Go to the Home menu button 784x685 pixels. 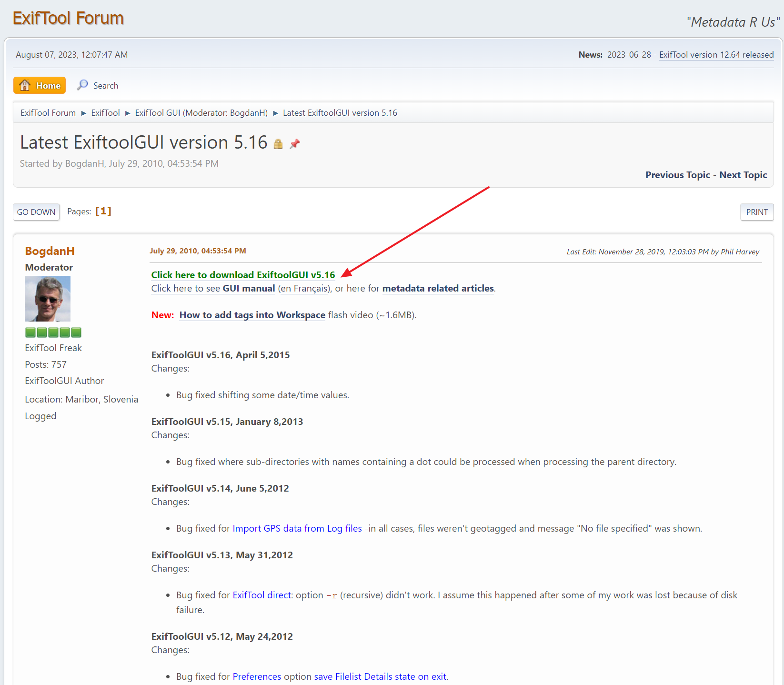coord(40,85)
